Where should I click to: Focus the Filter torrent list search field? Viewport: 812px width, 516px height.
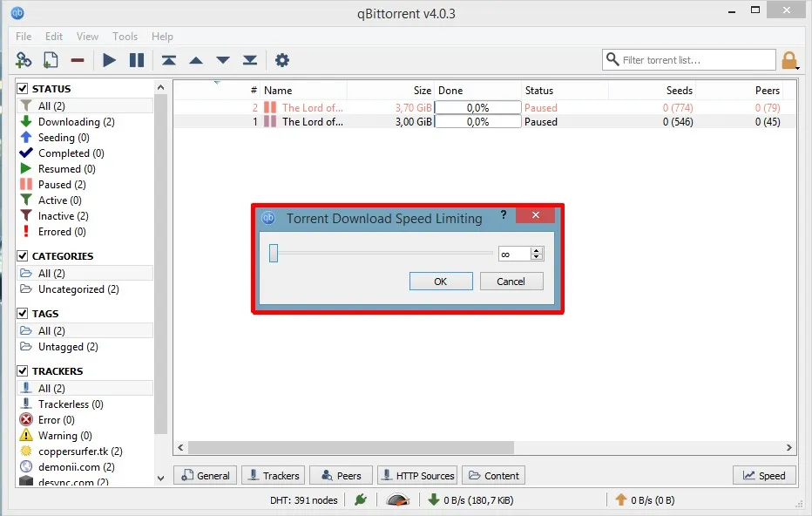[x=689, y=60]
